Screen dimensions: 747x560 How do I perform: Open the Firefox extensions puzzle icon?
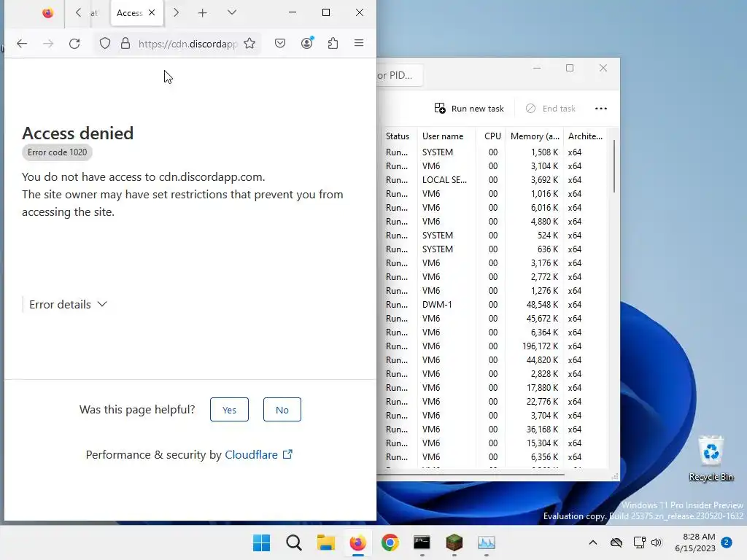[333, 44]
